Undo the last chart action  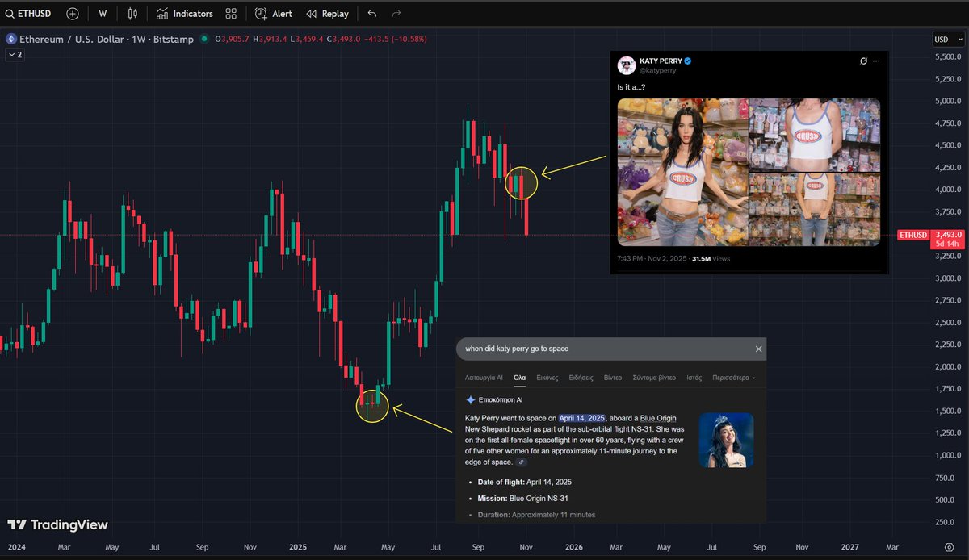coord(371,14)
